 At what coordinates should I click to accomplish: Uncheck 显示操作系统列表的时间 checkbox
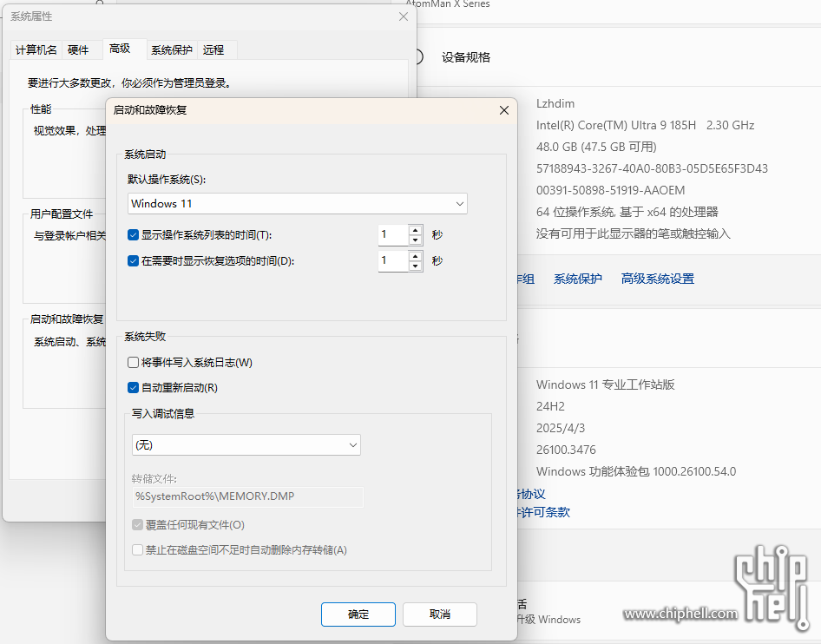[133, 235]
